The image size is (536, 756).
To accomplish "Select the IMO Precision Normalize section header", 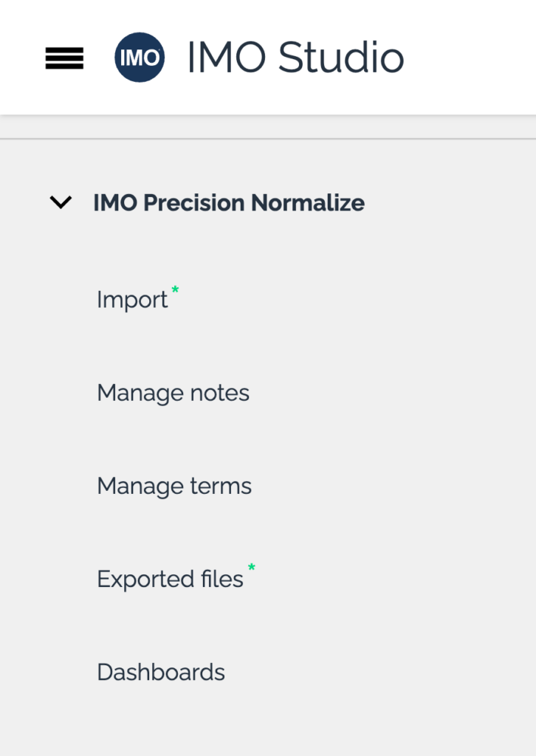I will (228, 202).
